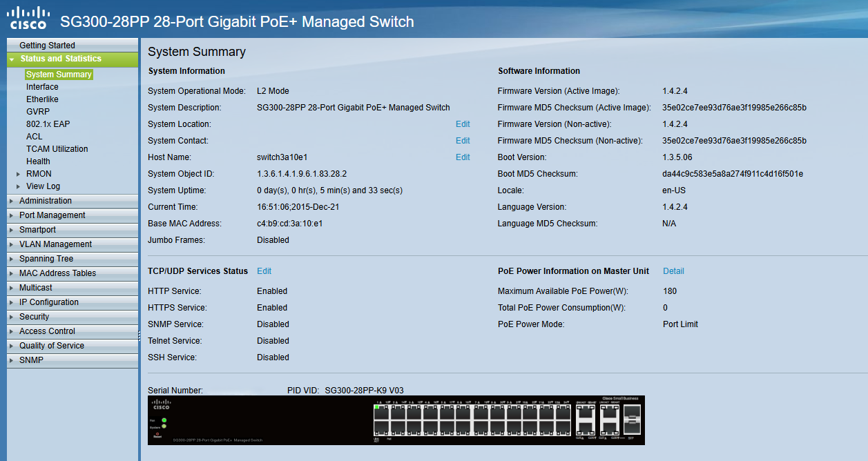Expand the Smartport section arrow
The width and height of the screenshot is (868, 461).
click(x=12, y=230)
